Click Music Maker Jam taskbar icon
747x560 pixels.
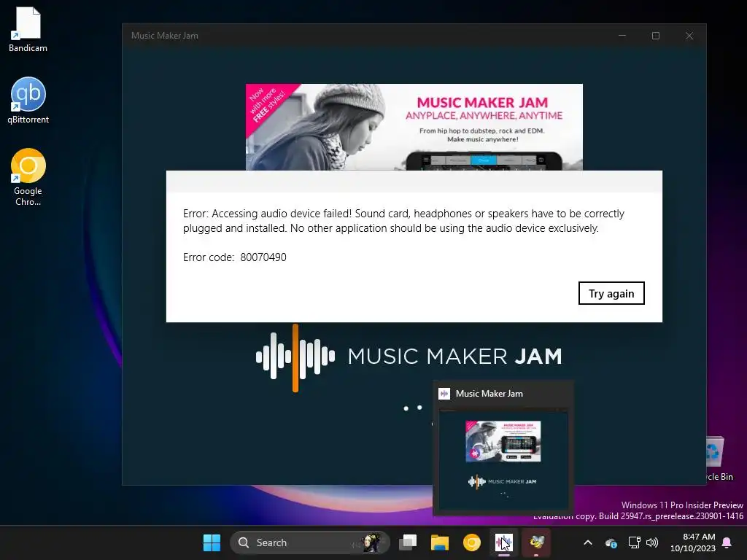pyautogui.click(x=503, y=542)
